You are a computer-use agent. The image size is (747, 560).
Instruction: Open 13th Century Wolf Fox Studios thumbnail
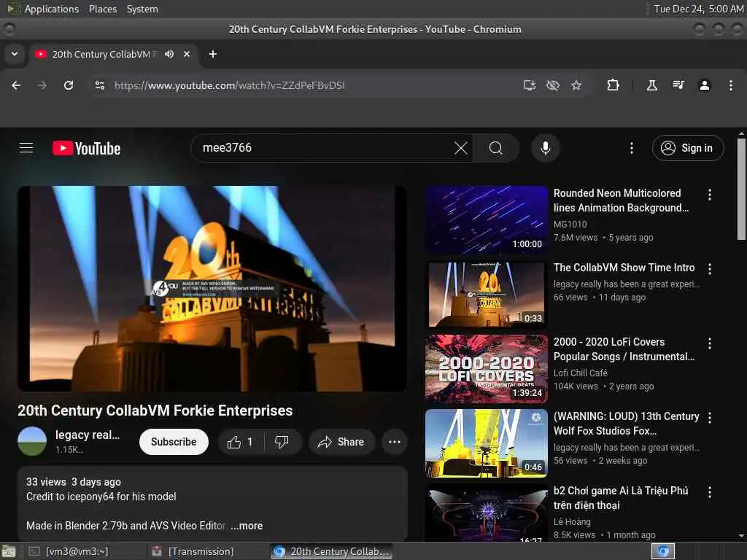[x=487, y=443]
